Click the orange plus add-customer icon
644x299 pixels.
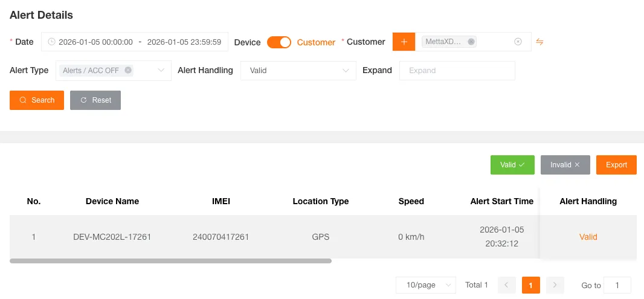coord(404,42)
